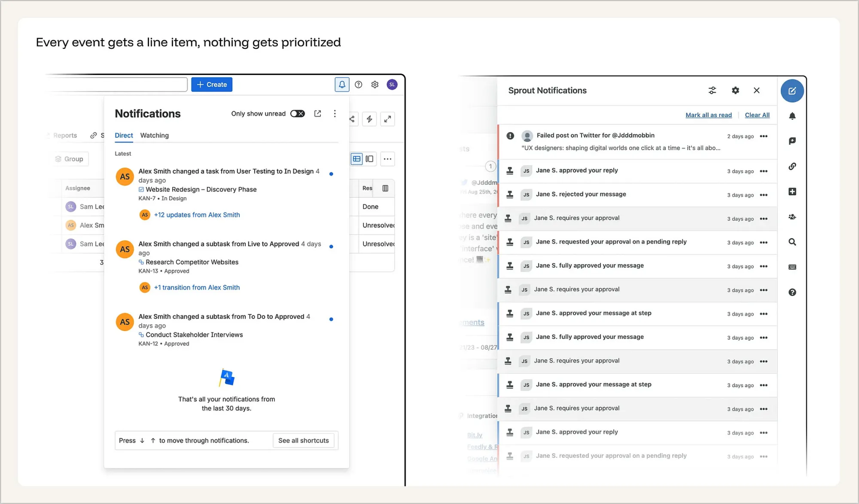Viewport: 859px width, 504px height.
Task: Click the expand fullscreen arrows icon
Action: pyautogui.click(x=387, y=119)
